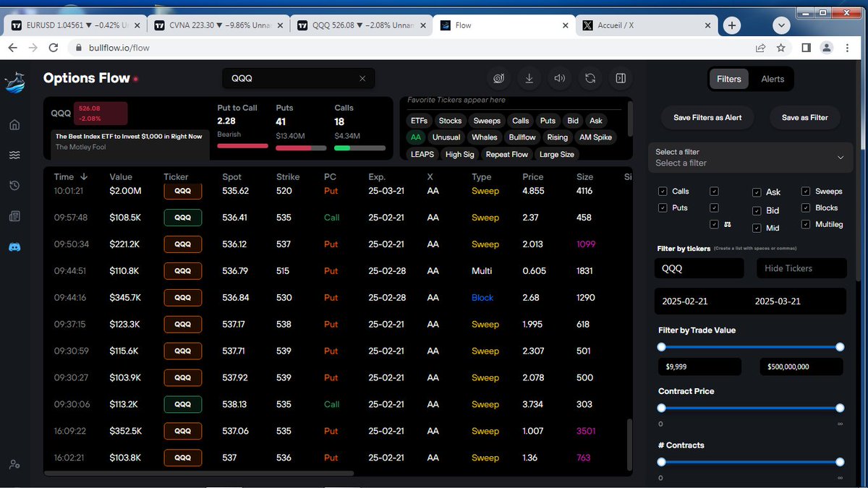Toggle the Calls checkbox
The height and width of the screenshot is (488, 868).
pyautogui.click(x=663, y=192)
